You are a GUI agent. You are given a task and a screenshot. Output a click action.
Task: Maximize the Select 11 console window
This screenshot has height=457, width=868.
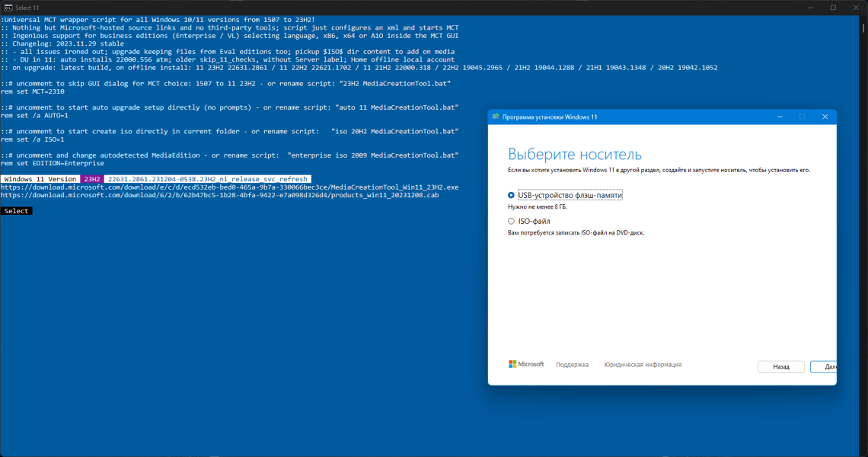[x=833, y=8]
